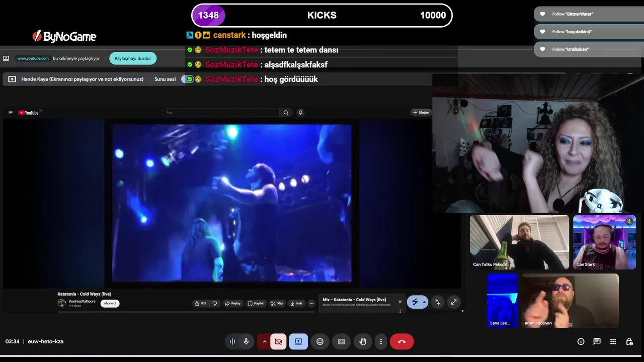Viewport: 644px width, 362px height.
Task: Click canstark username in chat
Action: [x=229, y=35]
